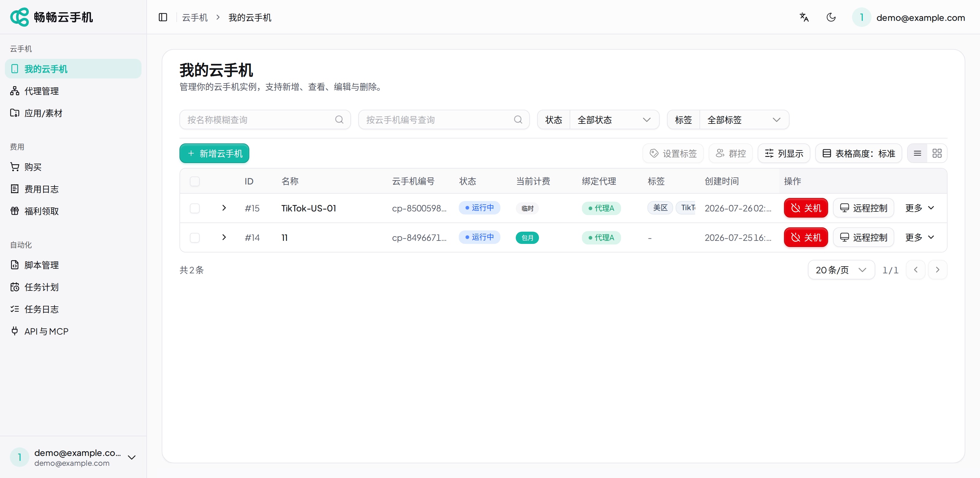
Task: Open 远程控制 for row #14
Action: tap(863, 237)
